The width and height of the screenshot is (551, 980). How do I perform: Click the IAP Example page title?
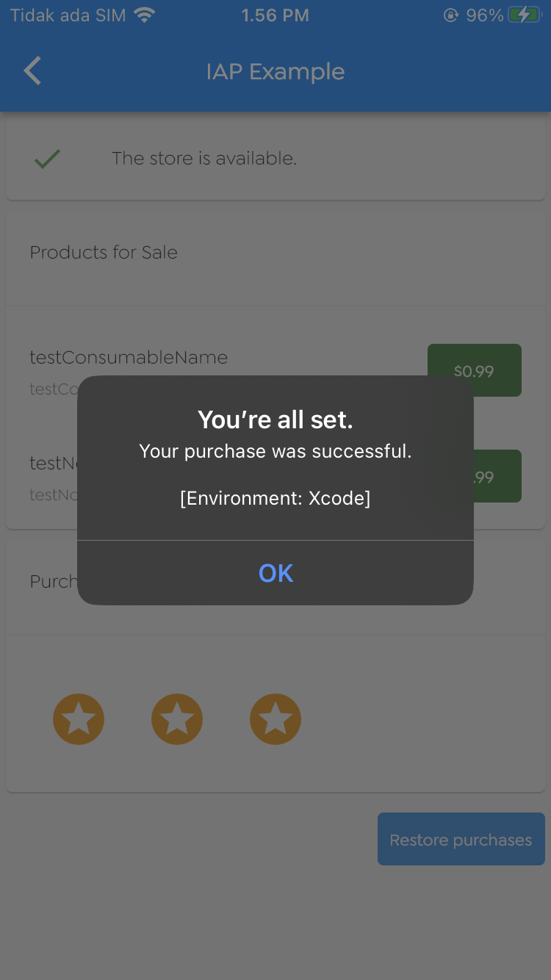275,71
